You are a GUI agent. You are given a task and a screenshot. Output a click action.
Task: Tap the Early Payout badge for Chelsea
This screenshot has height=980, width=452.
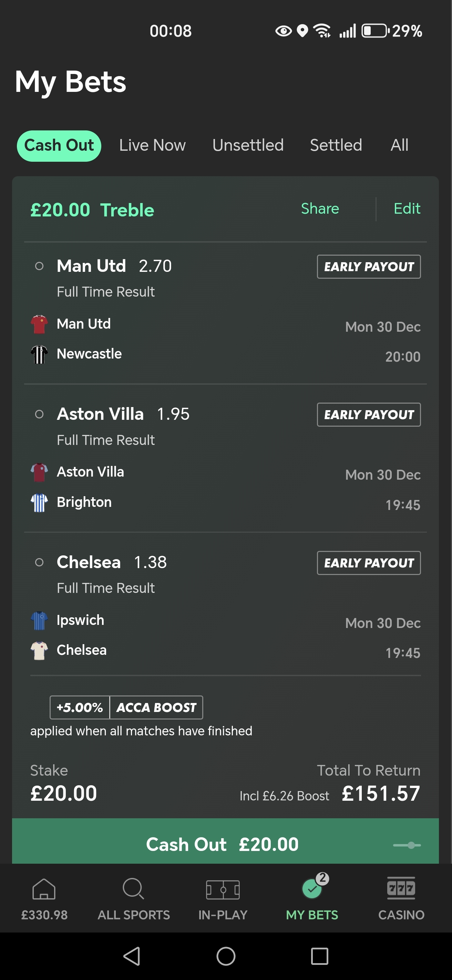click(x=369, y=563)
